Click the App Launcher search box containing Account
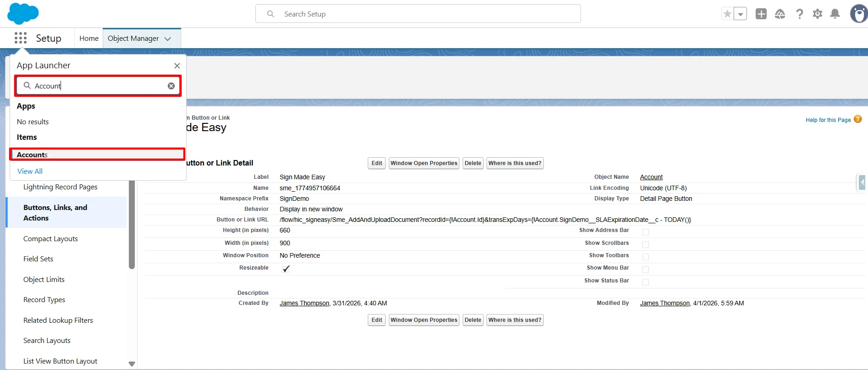868x370 pixels. [98, 86]
